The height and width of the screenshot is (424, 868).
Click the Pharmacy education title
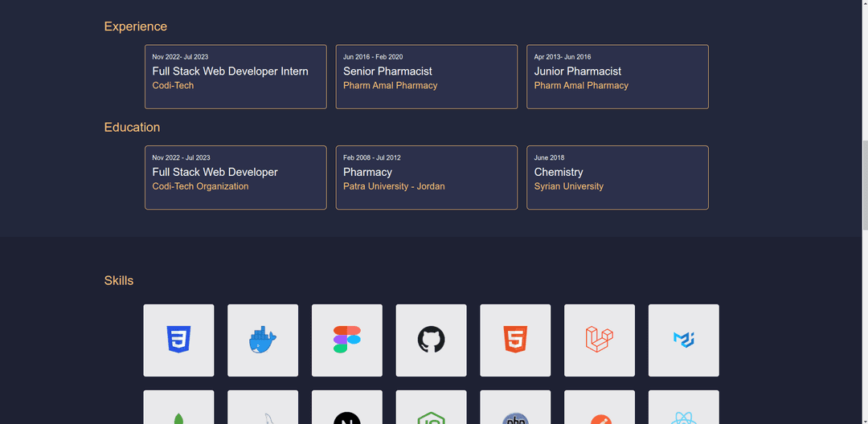(367, 173)
